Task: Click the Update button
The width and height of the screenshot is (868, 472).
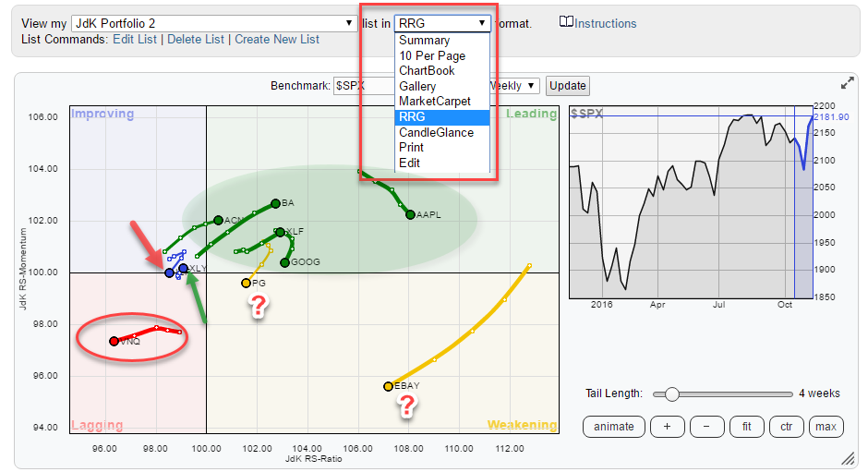Action: tap(567, 86)
